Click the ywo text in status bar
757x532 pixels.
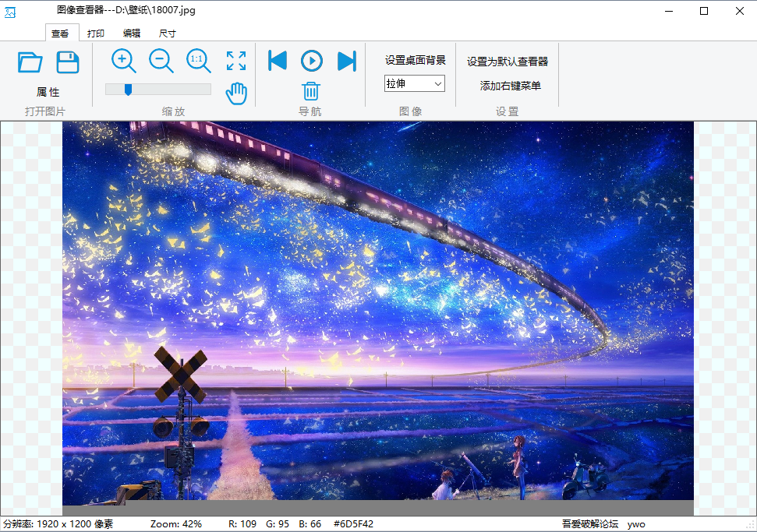pos(636,524)
